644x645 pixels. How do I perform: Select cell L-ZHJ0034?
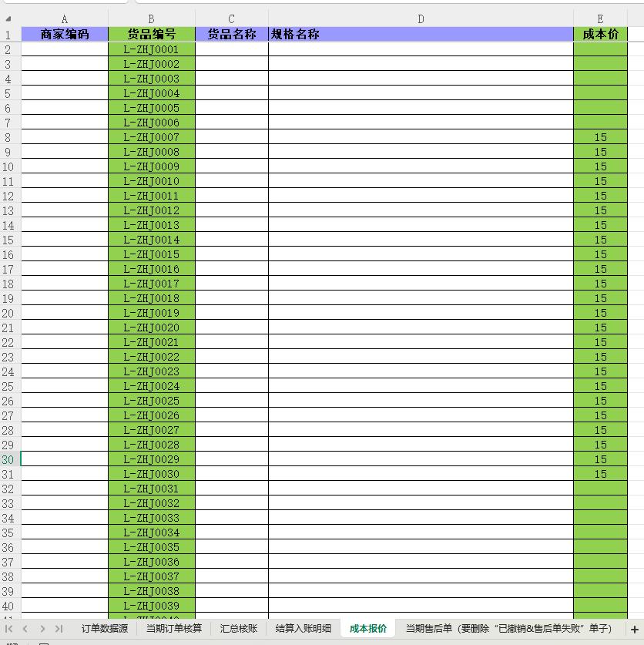(152, 532)
